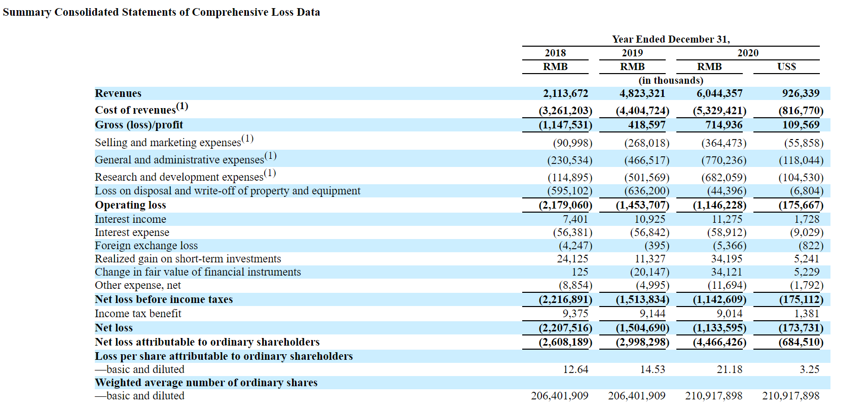The width and height of the screenshot is (868, 406).
Task: Click "Realized gain on short-term investments" label
Action: pyautogui.click(x=188, y=259)
